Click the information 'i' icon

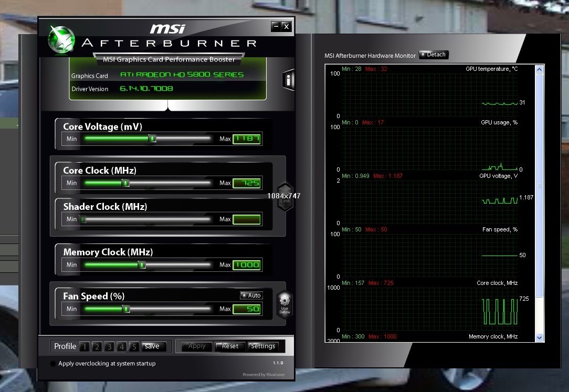288,80
